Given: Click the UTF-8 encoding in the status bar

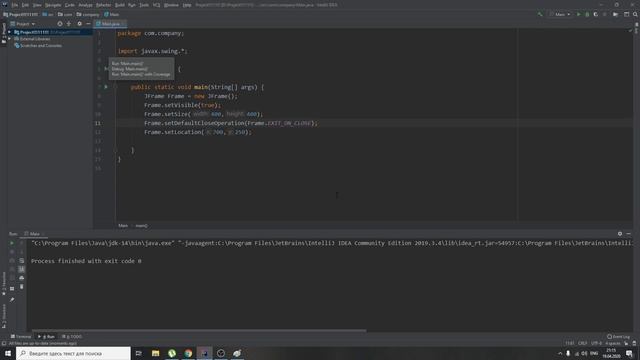Looking at the screenshot, I should (596, 343).
